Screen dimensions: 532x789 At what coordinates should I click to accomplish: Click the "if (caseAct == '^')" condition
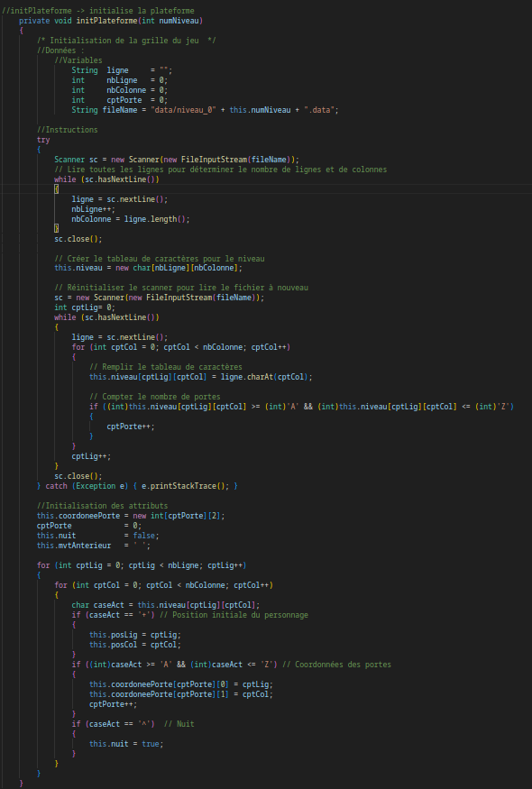click(x=114, y=722)
